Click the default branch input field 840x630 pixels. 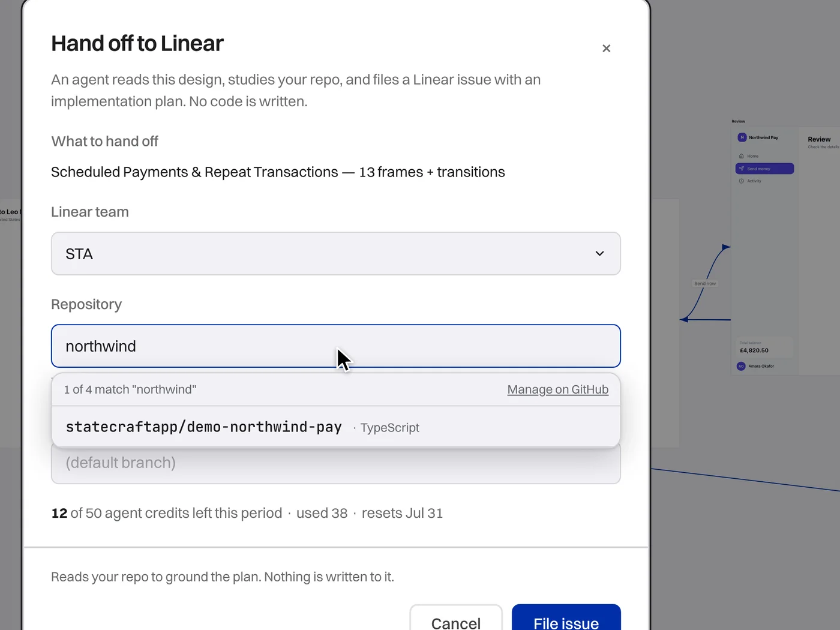coord(336,463)
